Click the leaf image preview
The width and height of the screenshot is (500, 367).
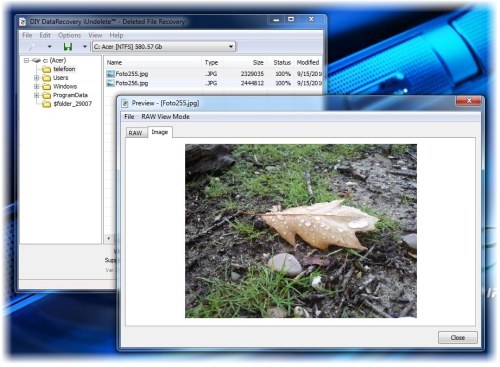(x=301, y=231)
